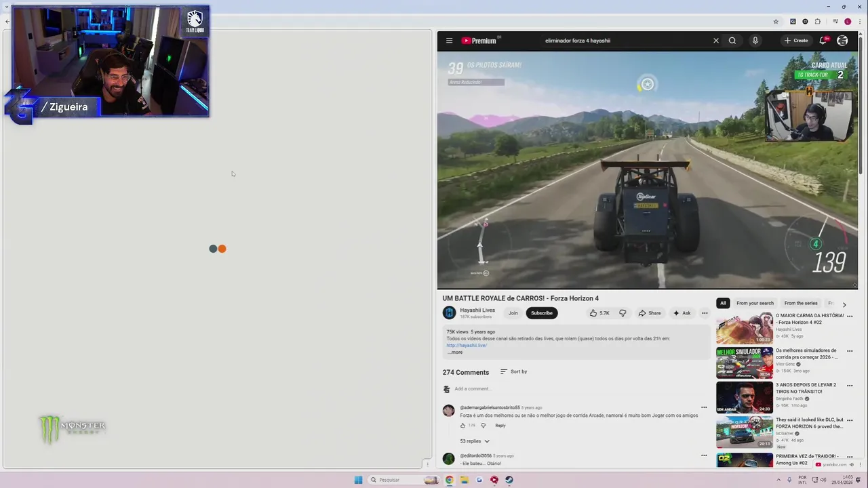868x488 pixels.
Task: Open options for editordol3056 comment
Action: tap(704, 455)
